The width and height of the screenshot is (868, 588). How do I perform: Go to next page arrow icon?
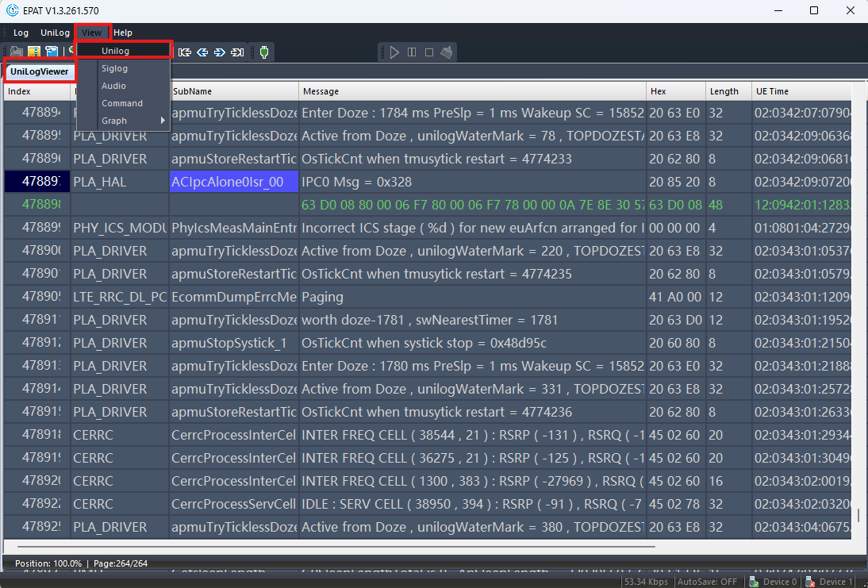(x=220, y=52)
